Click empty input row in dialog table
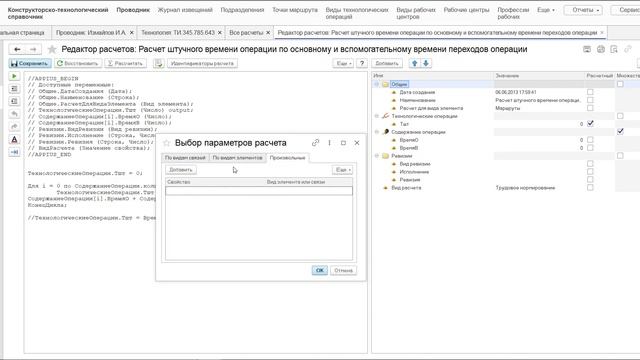 coord(259,191)
